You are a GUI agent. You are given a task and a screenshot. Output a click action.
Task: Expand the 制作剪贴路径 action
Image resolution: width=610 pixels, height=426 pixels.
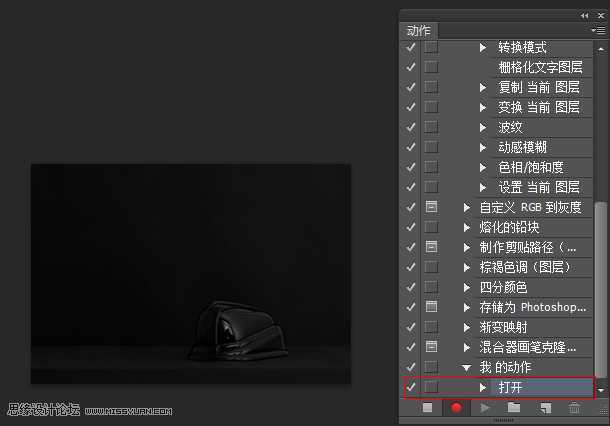click(467, 247)
